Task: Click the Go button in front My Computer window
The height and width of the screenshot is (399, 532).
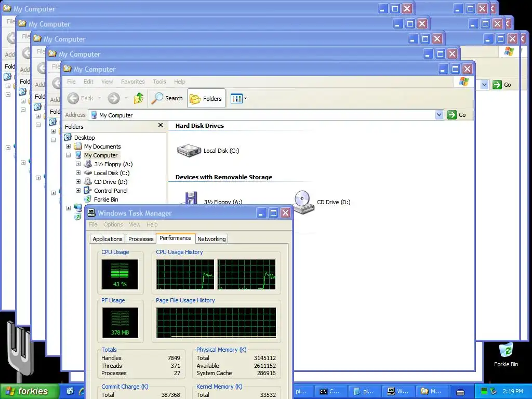Action: pos(457,115)
